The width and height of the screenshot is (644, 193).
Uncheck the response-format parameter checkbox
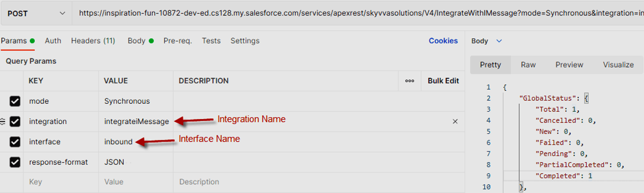15,162
